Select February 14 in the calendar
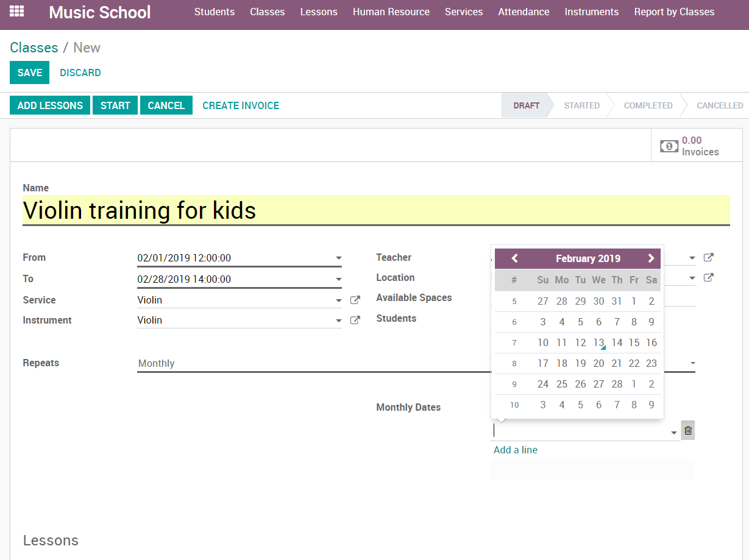 point(617,342)
